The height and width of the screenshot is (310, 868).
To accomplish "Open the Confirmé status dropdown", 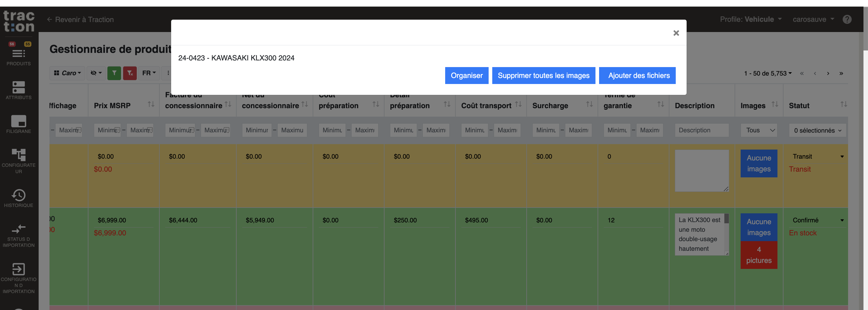I will pyautogui.click(x=817, y=220).
